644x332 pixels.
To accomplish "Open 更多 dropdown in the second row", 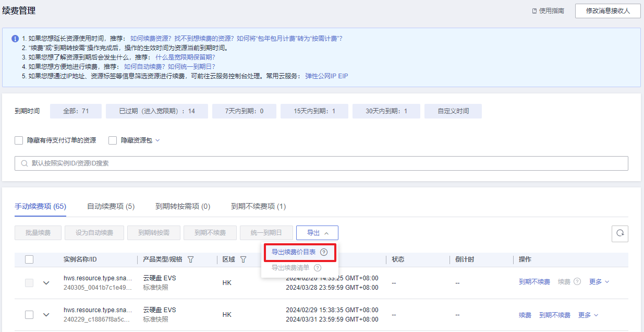I will point(588,315).
